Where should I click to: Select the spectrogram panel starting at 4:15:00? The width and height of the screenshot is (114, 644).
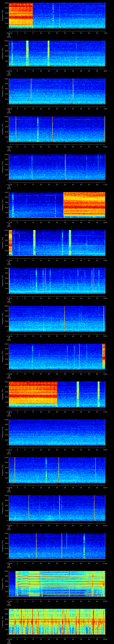(x=57, y=357)
